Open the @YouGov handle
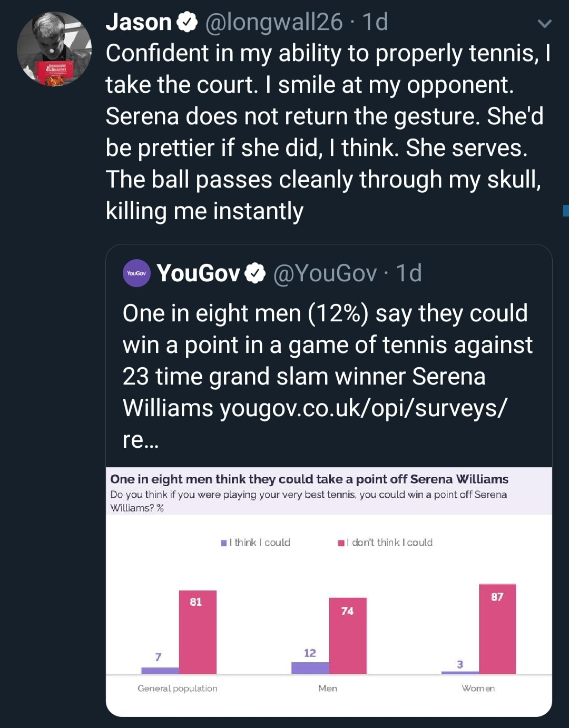This screenshot has width=569, height=728. (x=325, y=273)
